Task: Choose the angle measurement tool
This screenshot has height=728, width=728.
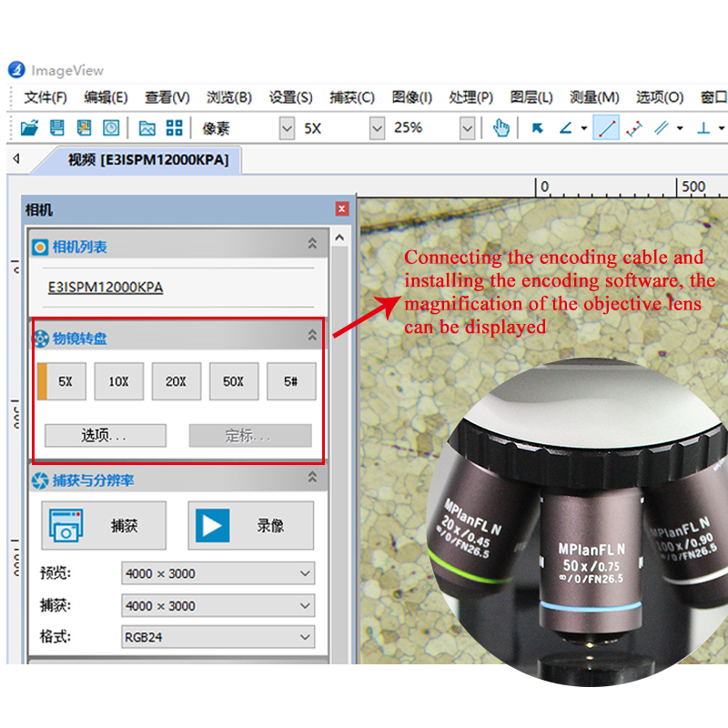Action: (565, 128)
